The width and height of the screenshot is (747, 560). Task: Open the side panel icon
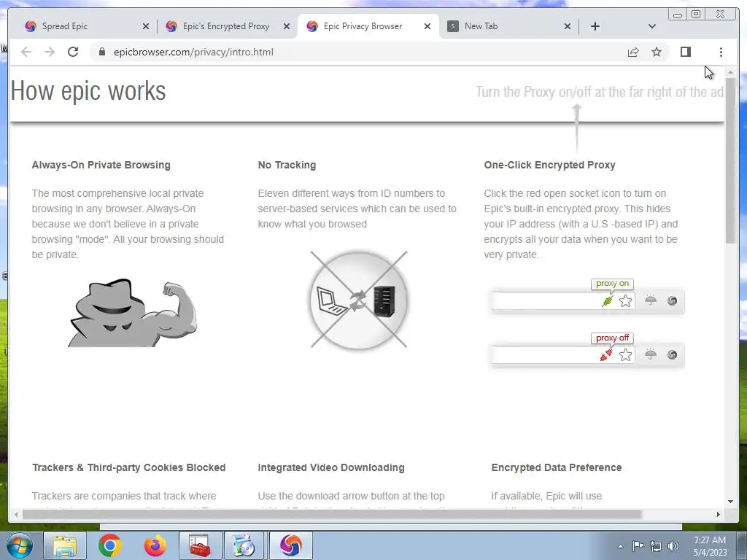[686, 52]
